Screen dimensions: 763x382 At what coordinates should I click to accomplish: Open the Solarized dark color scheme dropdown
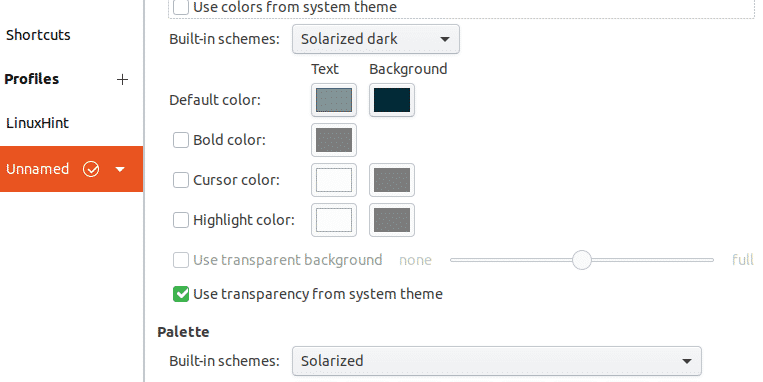coord(376,39)
